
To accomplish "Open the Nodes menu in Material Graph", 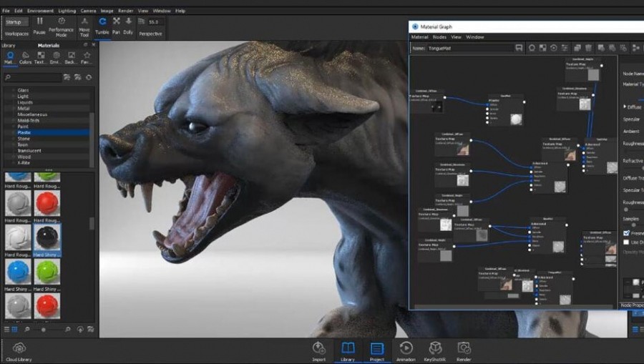I will point(439,37).
